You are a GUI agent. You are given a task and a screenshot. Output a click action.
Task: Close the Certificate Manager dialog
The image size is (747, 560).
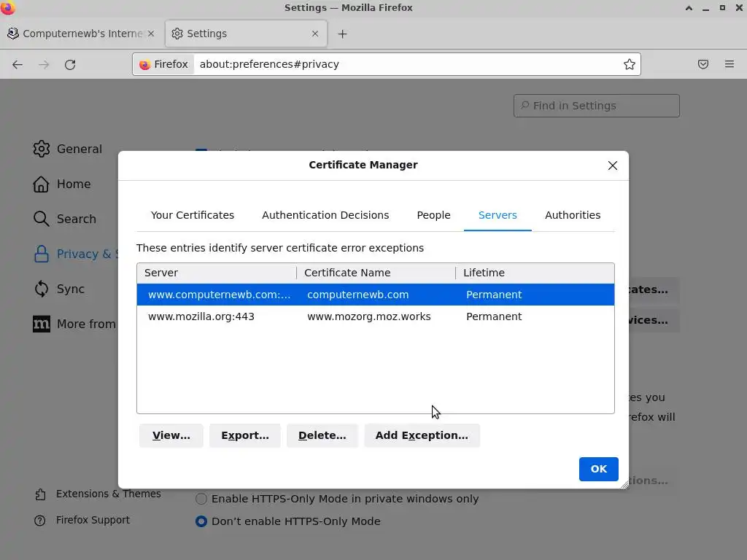tap(613, 166)
